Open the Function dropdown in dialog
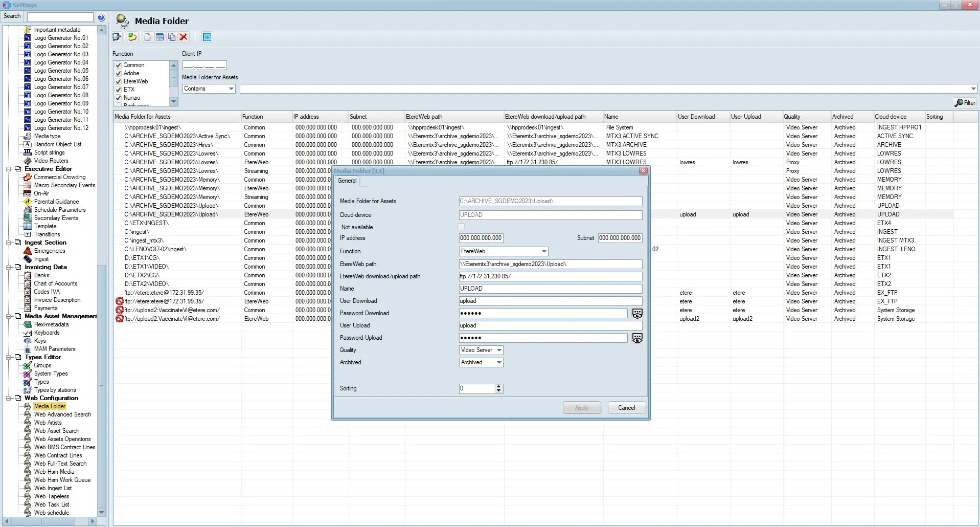The image size is (980, 527). click(544, 251)
